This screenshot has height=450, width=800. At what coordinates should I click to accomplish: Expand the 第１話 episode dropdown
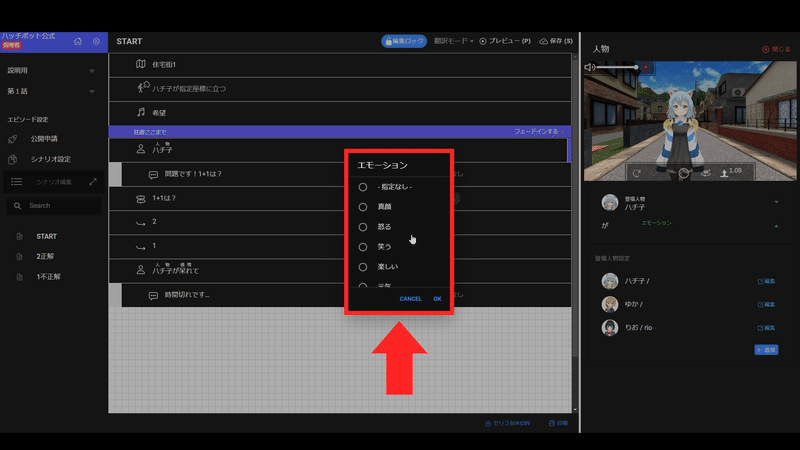(92, 92)
